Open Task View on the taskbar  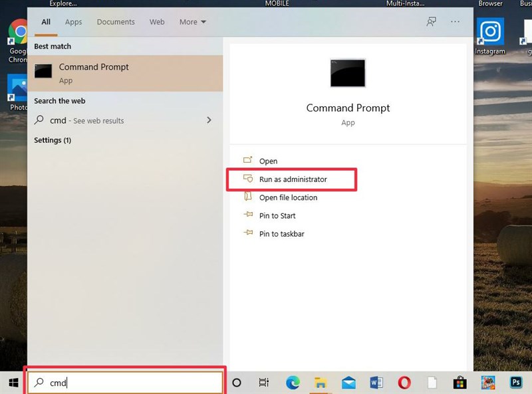[264, 383]
